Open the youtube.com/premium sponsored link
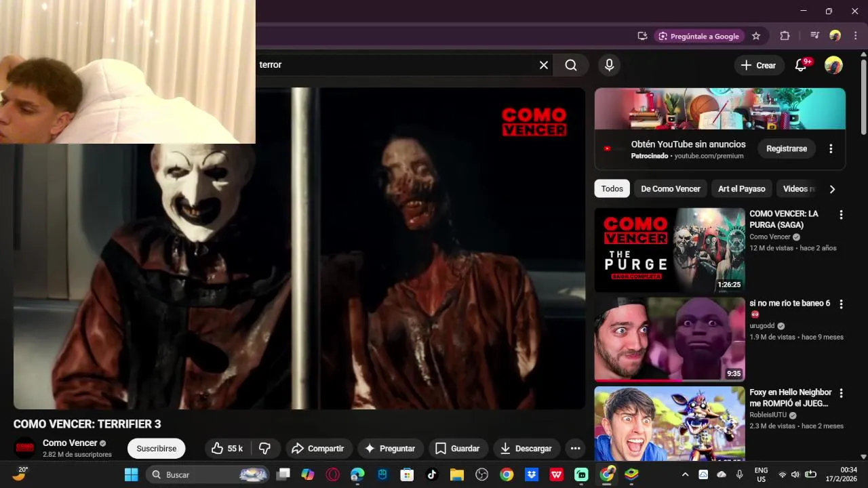 709,156
